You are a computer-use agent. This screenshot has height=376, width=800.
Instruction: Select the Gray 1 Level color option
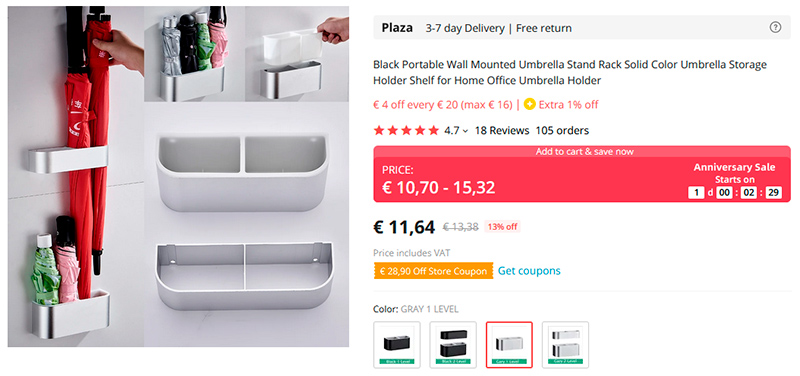point(509,344)
